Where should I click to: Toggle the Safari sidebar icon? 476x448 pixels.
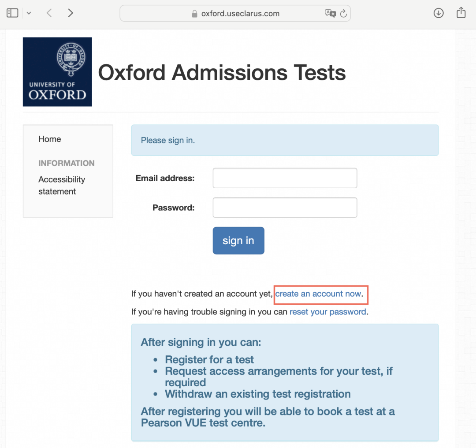pos(12,13)
